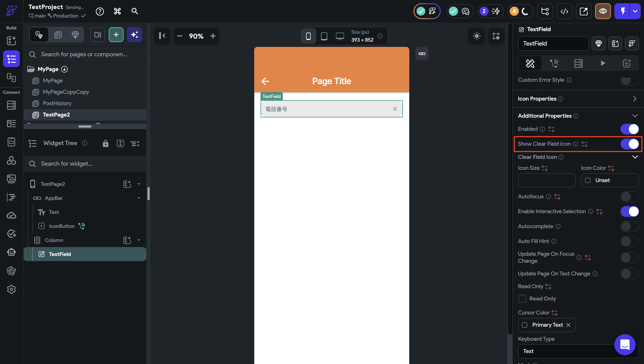Image resolution: width=644 pixels, height=364 pixels.
Task: Collapse the Additional Properties section
Action: (x=635, y=116)
